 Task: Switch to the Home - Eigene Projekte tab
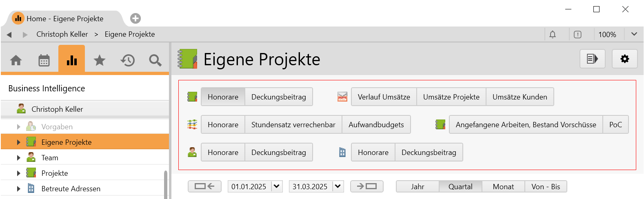coord(64,19)
